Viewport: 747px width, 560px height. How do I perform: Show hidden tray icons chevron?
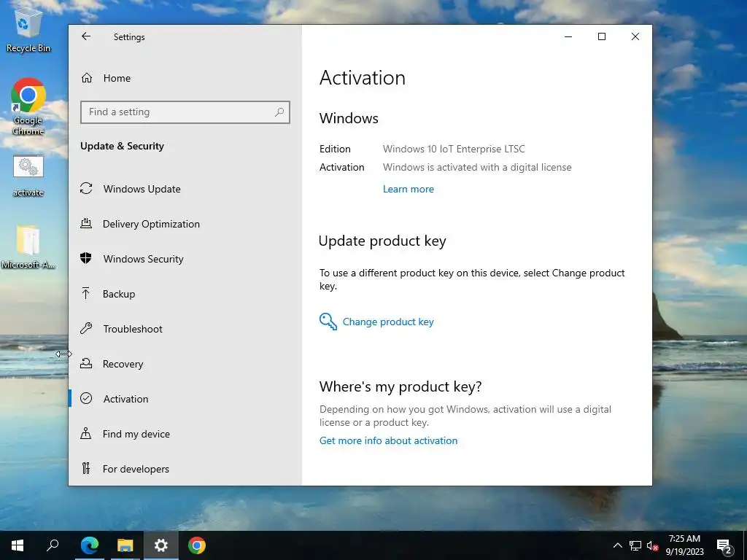[617, 545]
